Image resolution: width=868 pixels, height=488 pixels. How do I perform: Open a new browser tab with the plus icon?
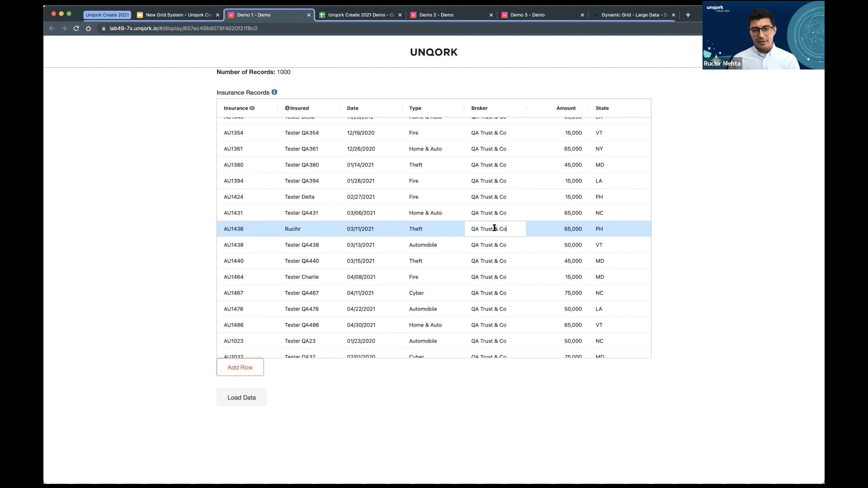[688, 14]
